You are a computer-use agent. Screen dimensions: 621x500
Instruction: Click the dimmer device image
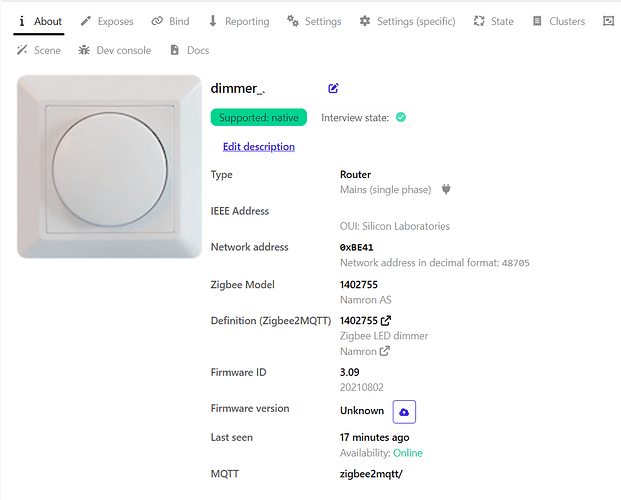coord(110,167)
